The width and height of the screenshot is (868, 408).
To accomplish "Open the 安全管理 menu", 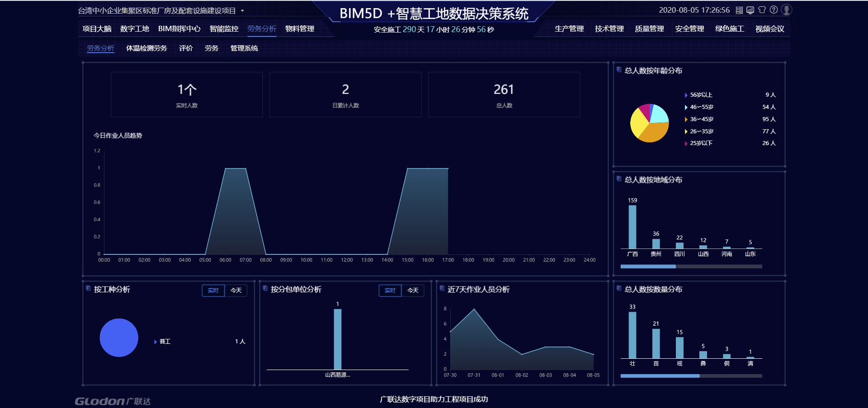I will point(689,29).
